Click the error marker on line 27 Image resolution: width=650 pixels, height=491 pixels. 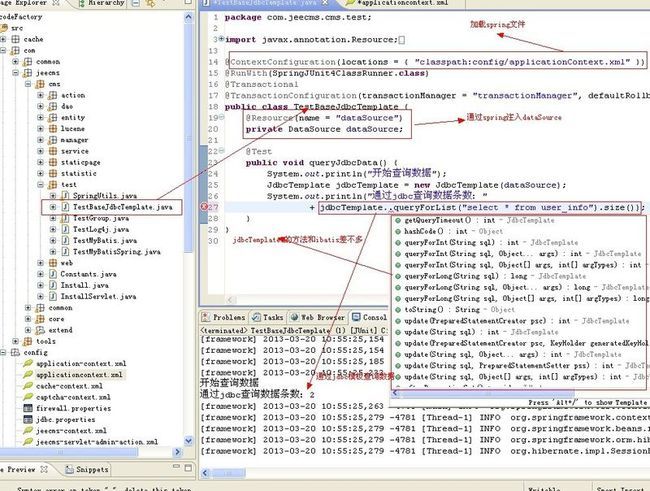click(x=204, y=207)
